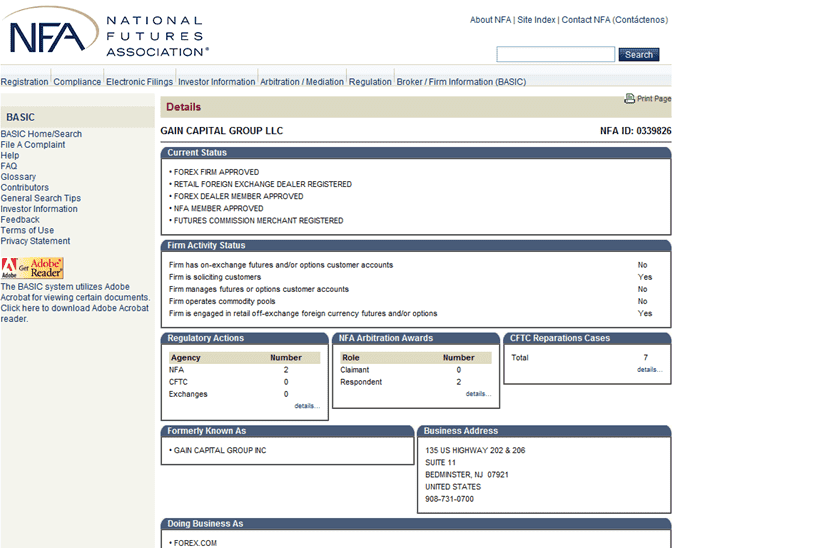Click the Business Address section header

click(544, 431)
